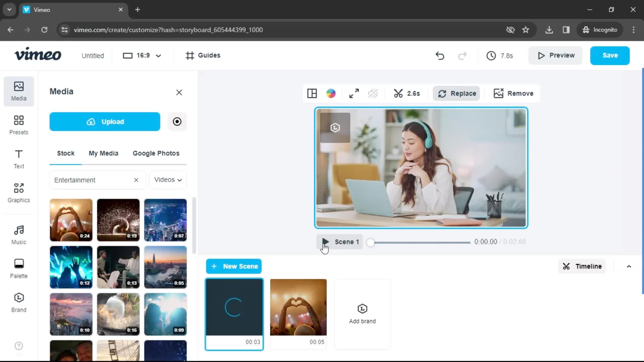
Task: Click the browser reload button
Action: click(44, 30)
